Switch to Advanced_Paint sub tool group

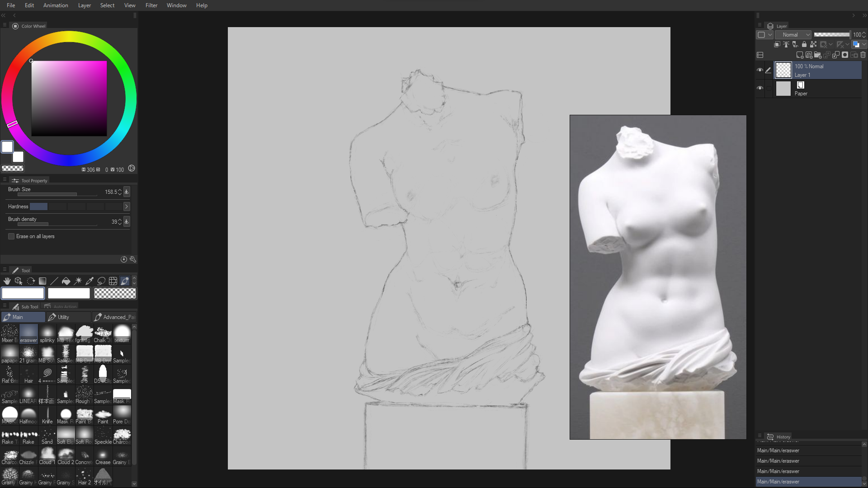114,317
